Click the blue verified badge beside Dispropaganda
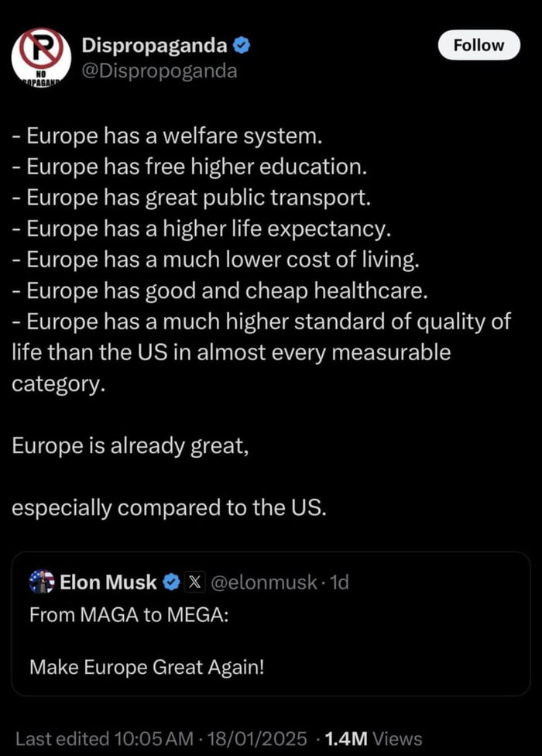The height and width of the screenshot is (756, 542). pyautogui.click(x=241, y=44)
